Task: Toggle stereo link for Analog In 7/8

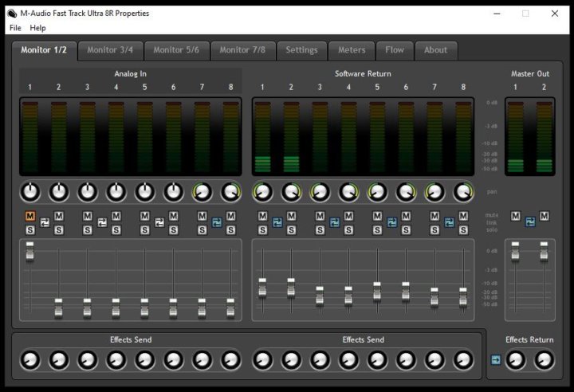Action: point(216,223)
